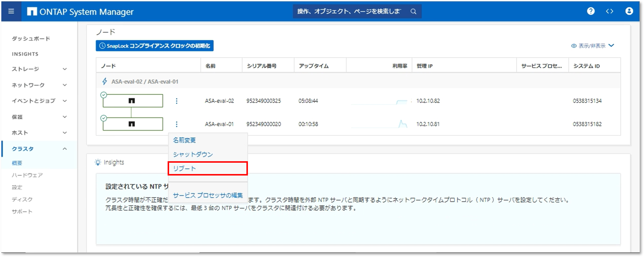The image size is (644, 257).
Task: Go to 設定 under クラスタ
Action: pyautogui.click(x=17, y=187)
